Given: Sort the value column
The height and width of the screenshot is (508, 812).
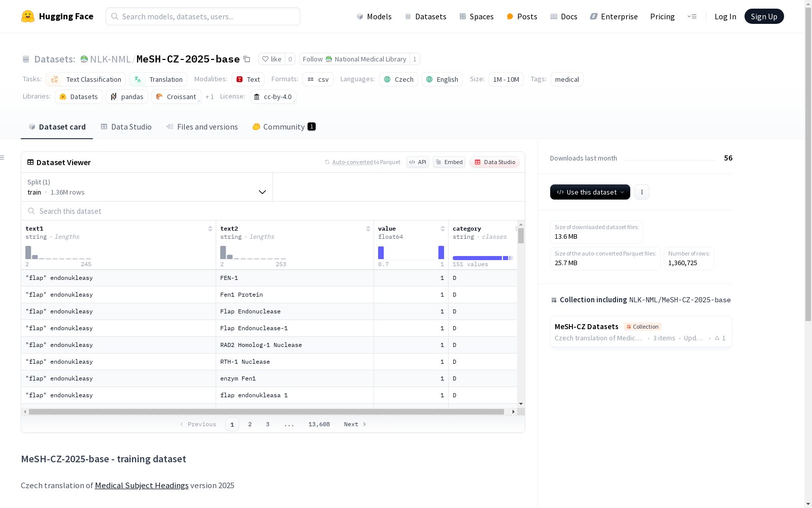Looking at the screenshot, I should coord(443,229).
